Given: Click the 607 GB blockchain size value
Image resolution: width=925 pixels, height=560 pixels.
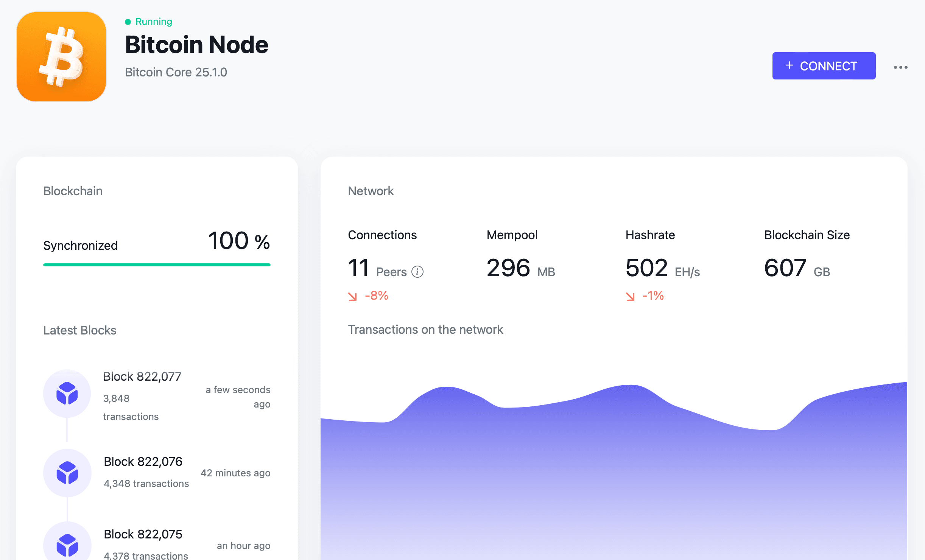Looking at the screenshot, I should point(797,268).
